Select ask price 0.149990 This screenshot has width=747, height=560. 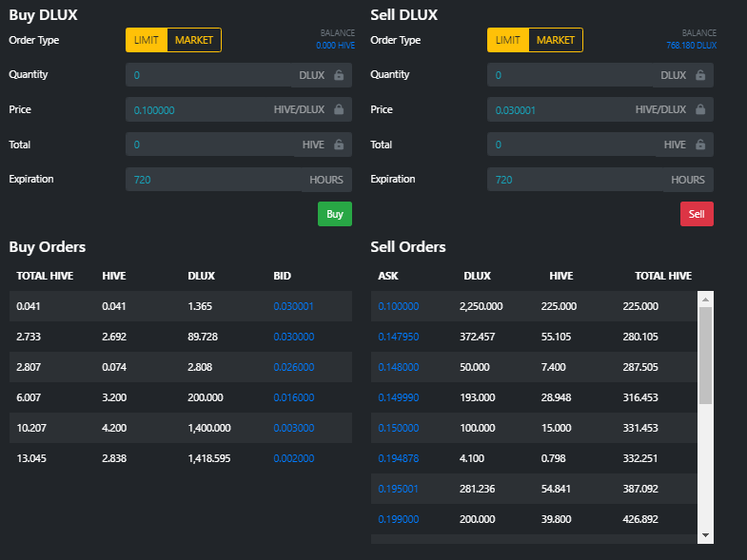[x=399, y=397]
